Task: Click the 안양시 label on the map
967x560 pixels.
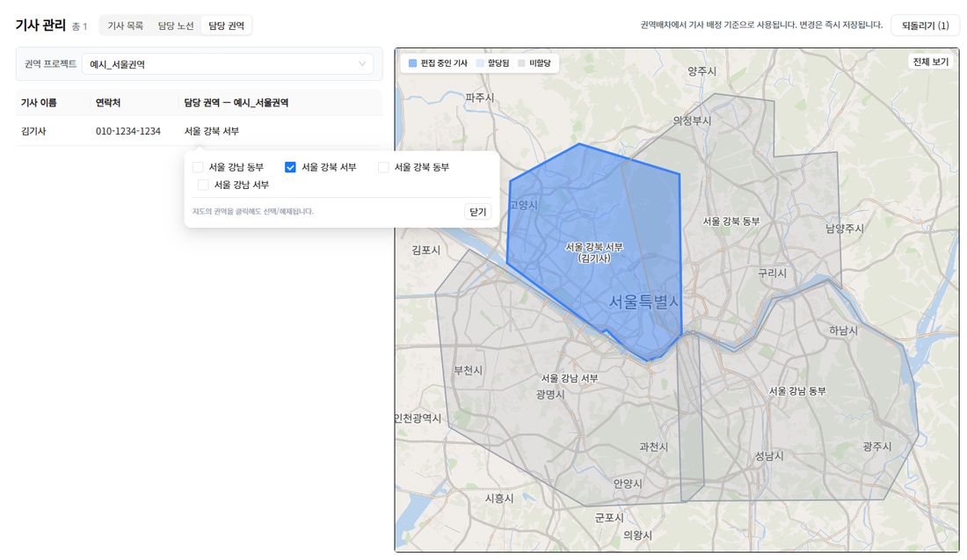Action: click(x=628, y=484)
